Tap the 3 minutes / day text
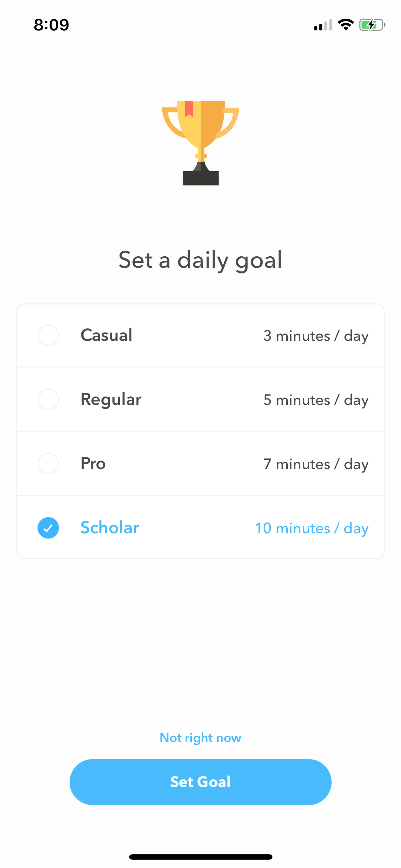401x868 pixels. (x=316, y=336)
